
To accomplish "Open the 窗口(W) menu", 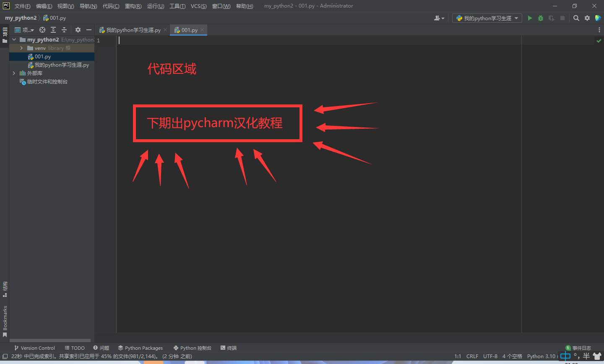I will [221, 6].
